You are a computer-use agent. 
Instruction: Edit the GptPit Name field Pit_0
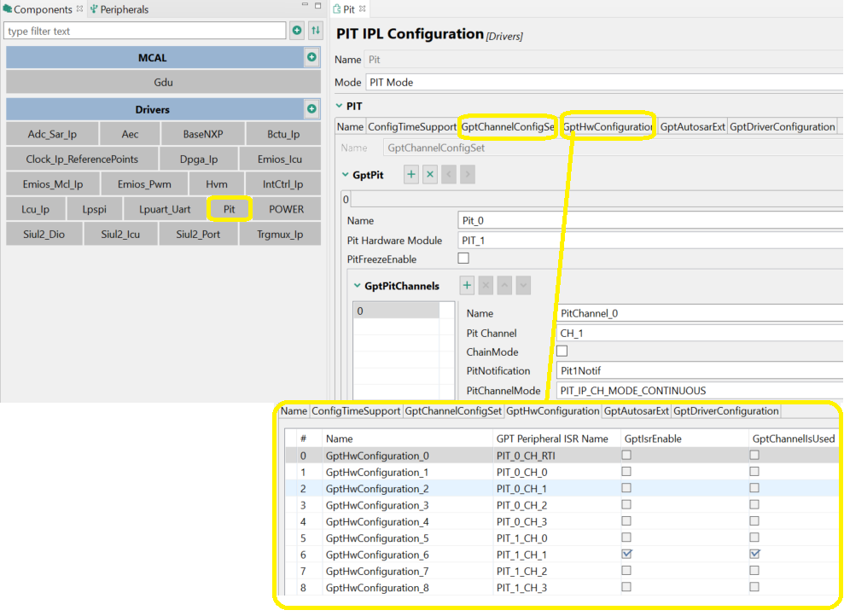coord(651,221)
